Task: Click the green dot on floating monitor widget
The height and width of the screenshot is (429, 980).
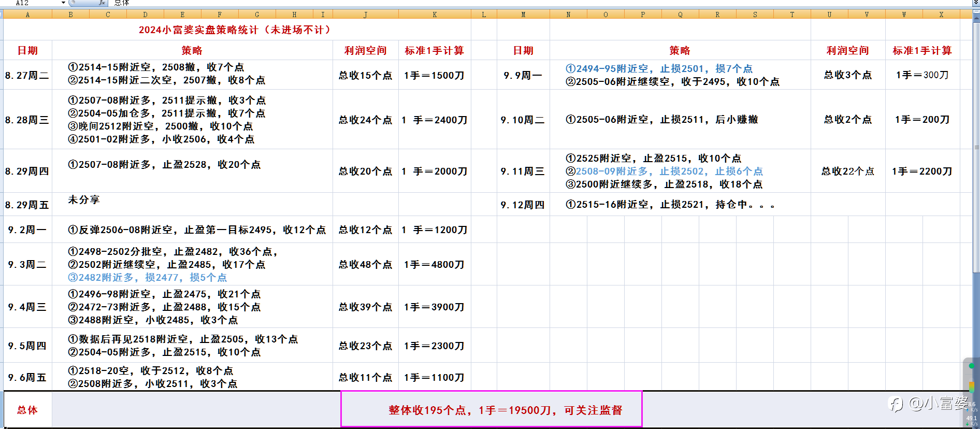Action: point(971,366)
